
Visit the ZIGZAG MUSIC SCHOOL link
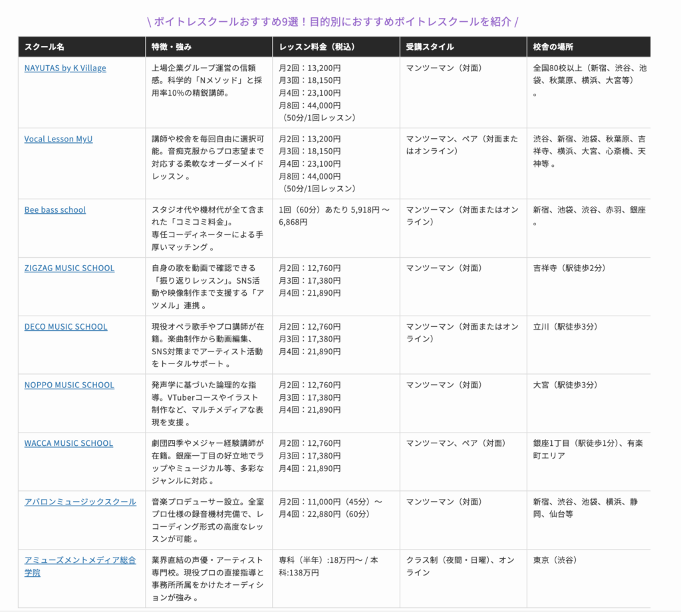tap(69, 268)
